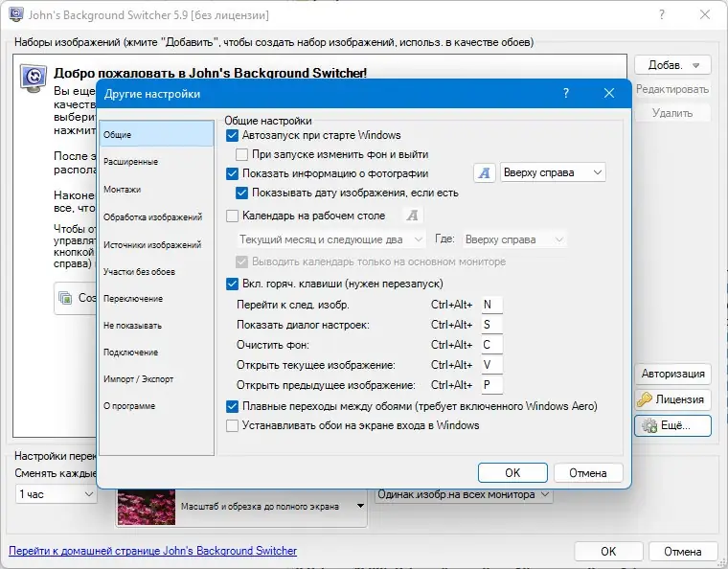Toggle Показать информацию о фотографии
Image resolution: width=728 pixels, height=569 pixels.
pos(232,173)
